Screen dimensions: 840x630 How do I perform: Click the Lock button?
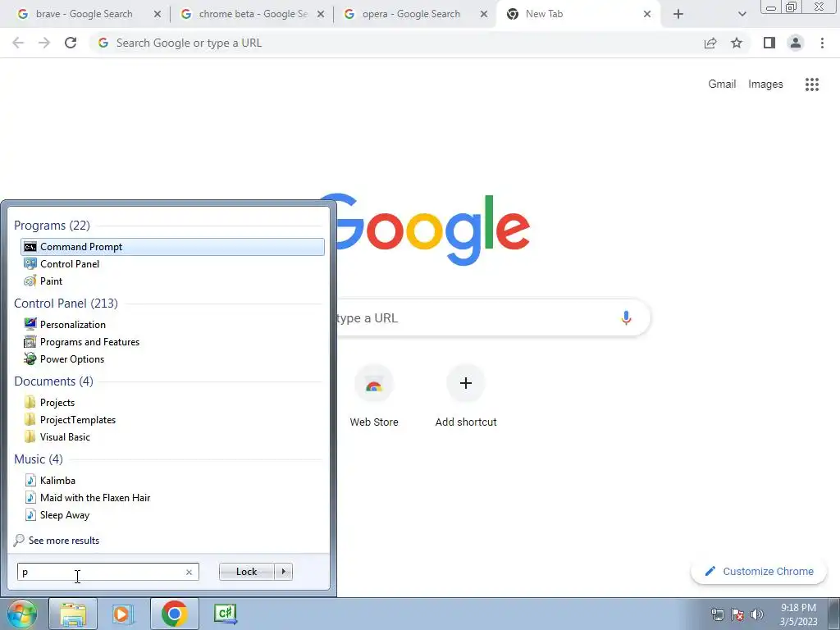246,572
